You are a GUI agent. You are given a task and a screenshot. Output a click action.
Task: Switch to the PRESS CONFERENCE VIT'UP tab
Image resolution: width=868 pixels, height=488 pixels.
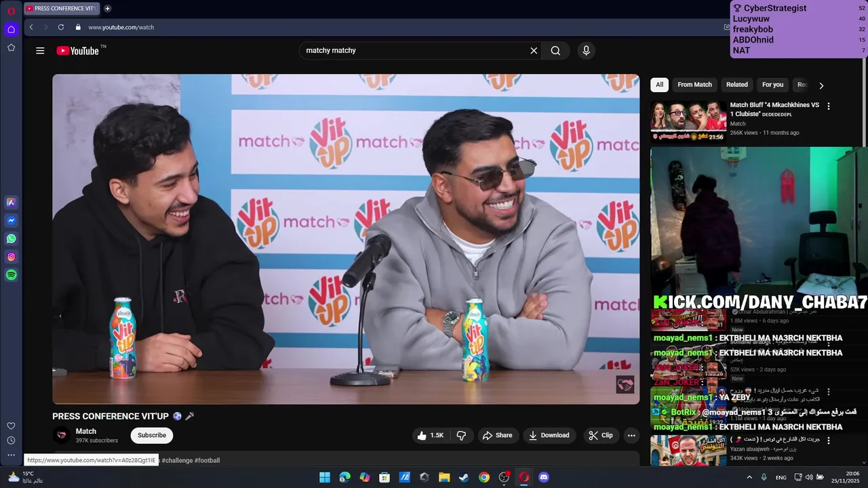[61, 9]
